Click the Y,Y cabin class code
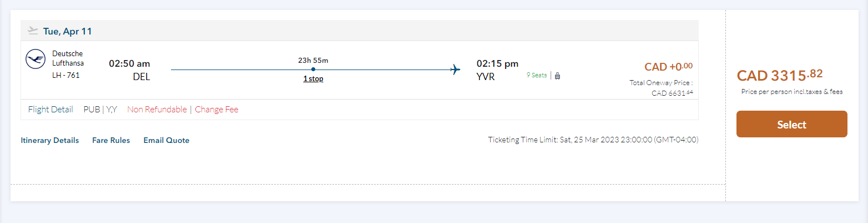 coord(112,110)
